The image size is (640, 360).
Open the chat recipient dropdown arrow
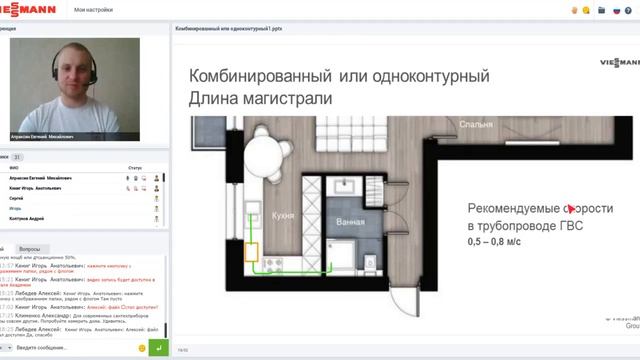[x=9, y=348]
